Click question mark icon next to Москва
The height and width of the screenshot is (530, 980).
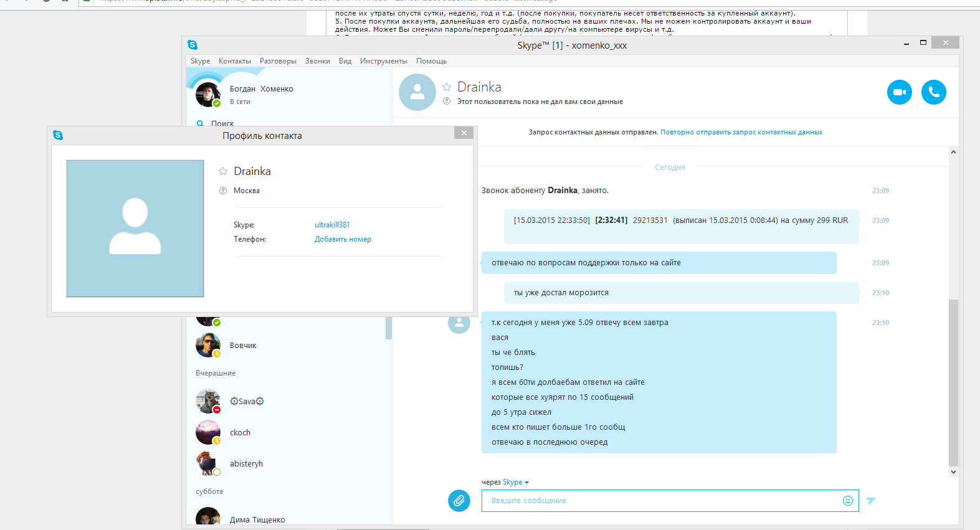point(223,191)
